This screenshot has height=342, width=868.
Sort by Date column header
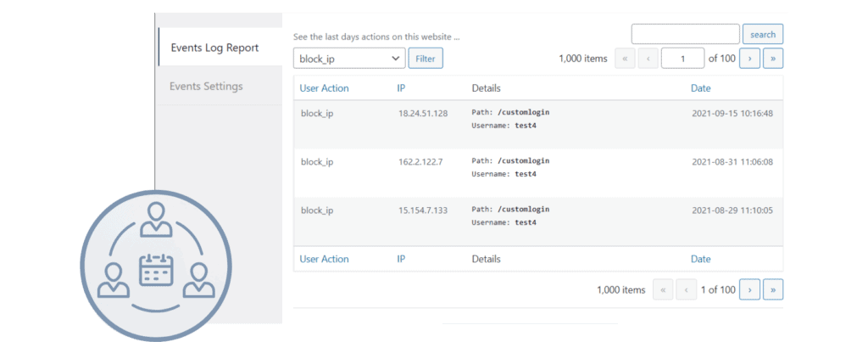click(700, 88)
